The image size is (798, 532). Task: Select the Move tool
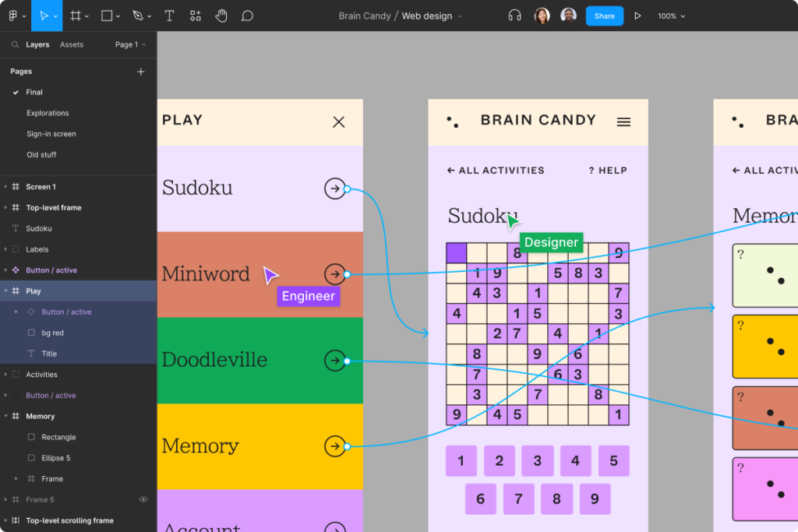click(x=44, y=16)
